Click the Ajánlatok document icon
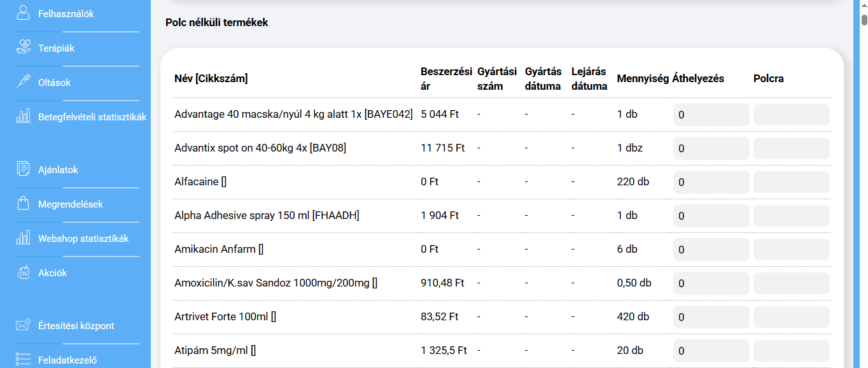The image size is (868, 368). (x=24, y=170)
